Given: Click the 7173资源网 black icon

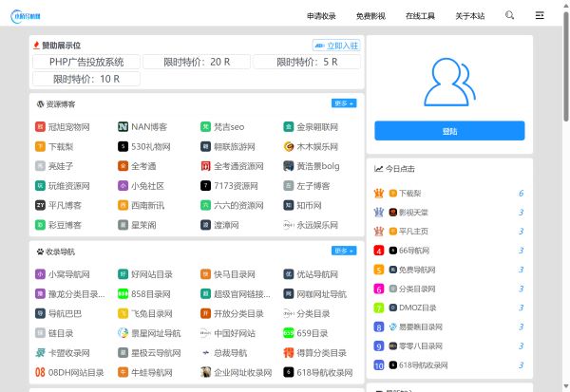Looking at the screenshot, I should (206, 186).
